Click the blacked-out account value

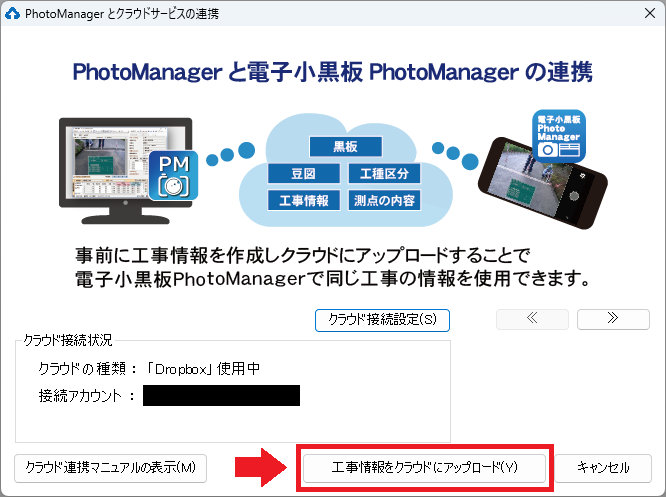(221, 395)
